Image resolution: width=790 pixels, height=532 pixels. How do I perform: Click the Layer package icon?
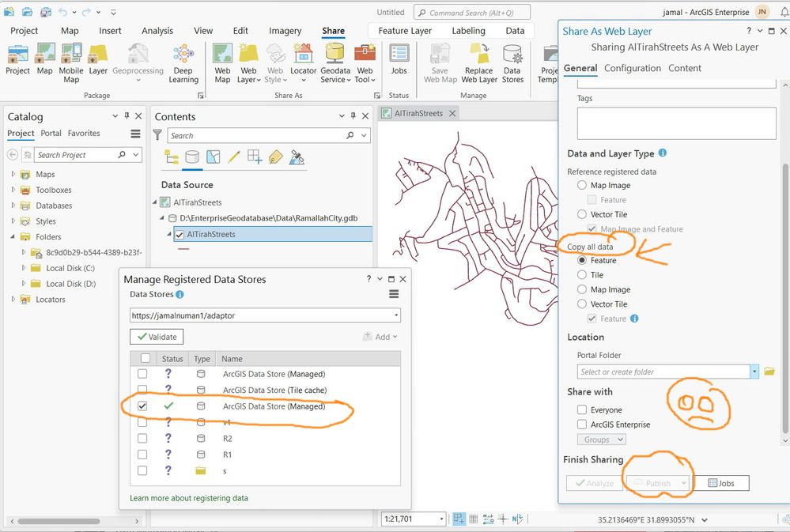click(98, 54)
